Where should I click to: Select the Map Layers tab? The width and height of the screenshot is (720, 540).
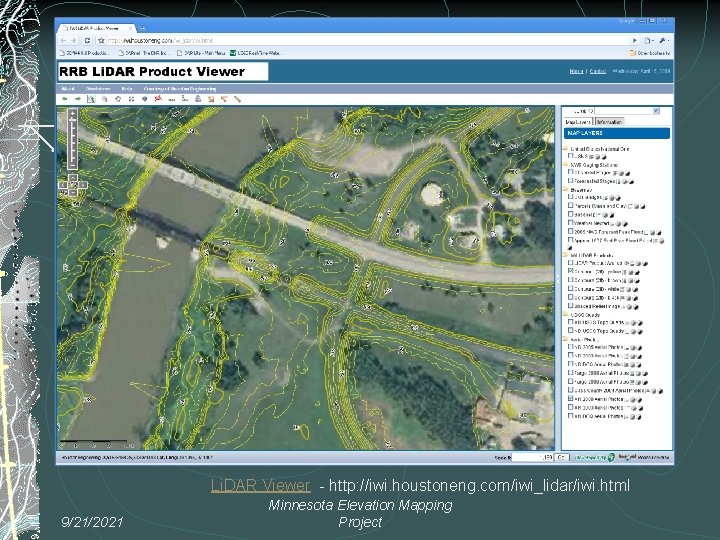(x=578, y=122)
